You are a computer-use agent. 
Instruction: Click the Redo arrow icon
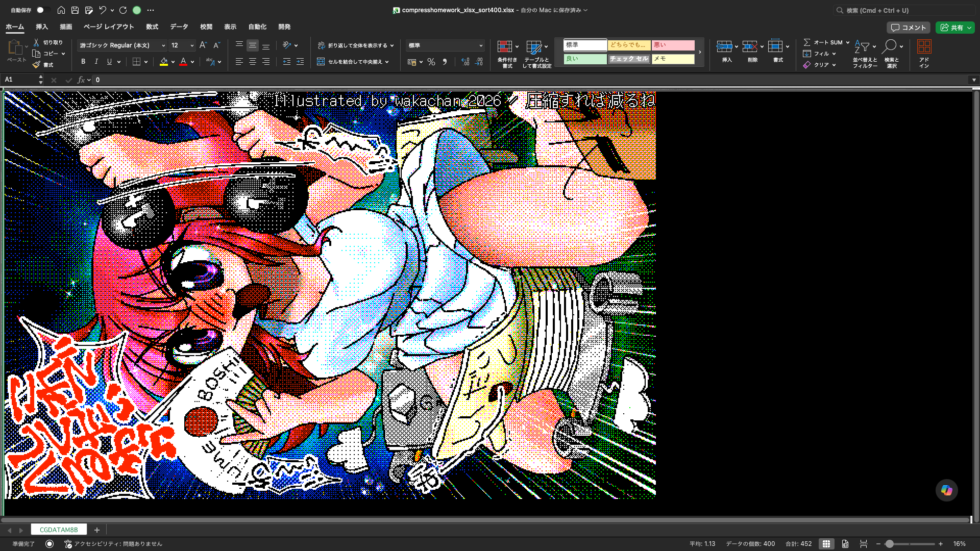(123, 10)
